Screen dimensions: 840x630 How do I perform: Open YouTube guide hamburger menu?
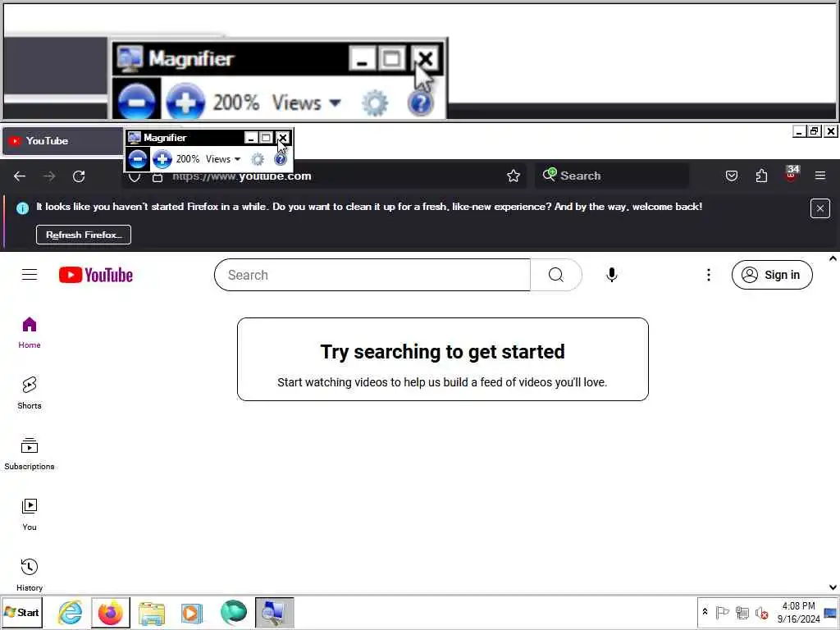pos(30,275)
